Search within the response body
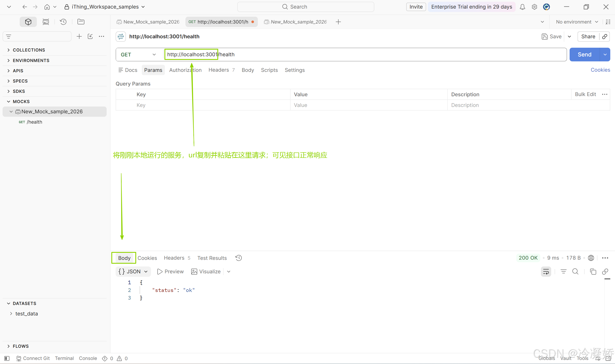 pyautogui.click(x=575, y=272)
